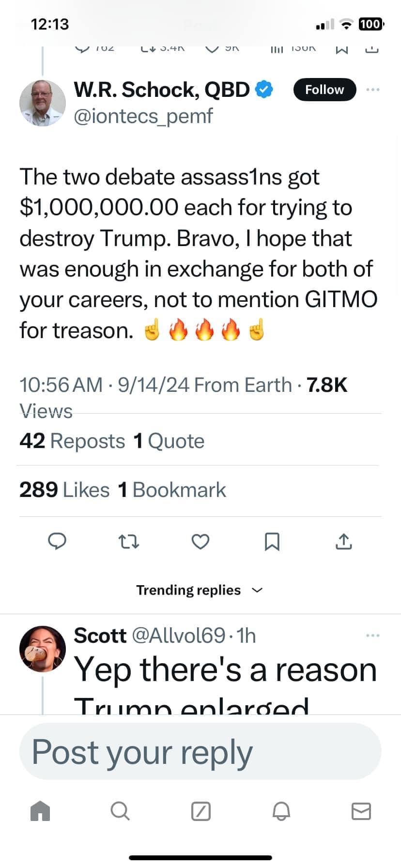Bookmark the tweet by W.R. Schock
401x868 pixels.
[x=272, y=541]
